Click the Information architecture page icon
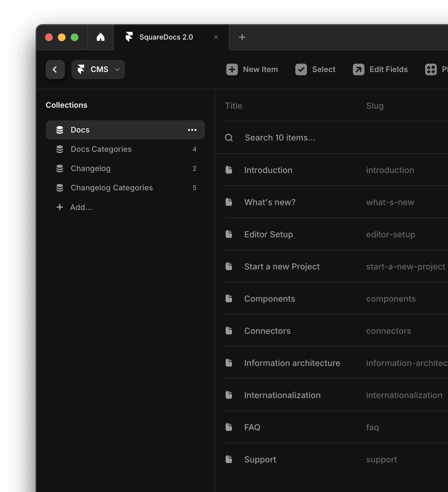The height and width of the screenshot is (492, 448). tap(229, 363)
